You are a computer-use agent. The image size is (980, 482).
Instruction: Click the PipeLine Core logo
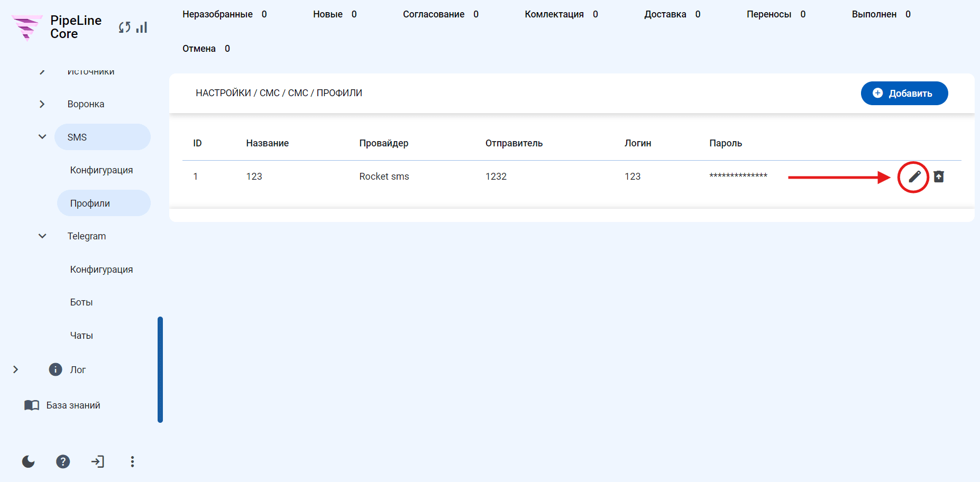pos(57,27)
